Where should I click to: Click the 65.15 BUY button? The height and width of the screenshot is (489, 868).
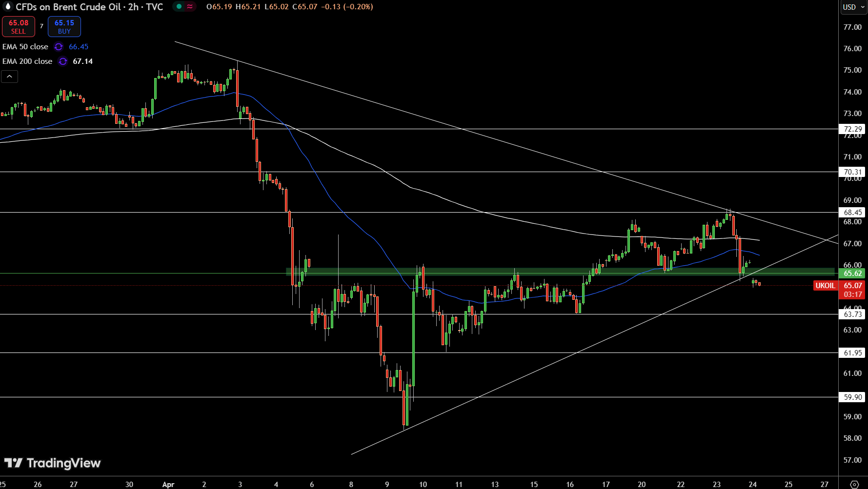click(x=64, y=27)
